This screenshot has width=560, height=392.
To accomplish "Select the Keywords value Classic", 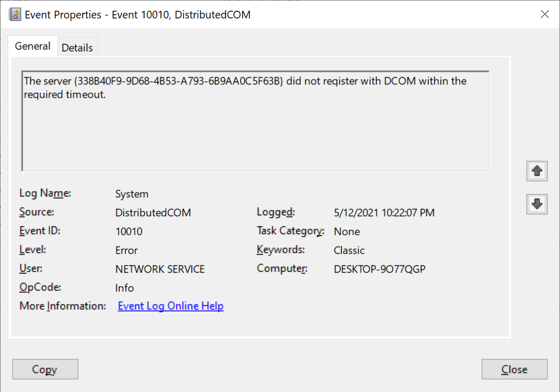I will (349, 250).
